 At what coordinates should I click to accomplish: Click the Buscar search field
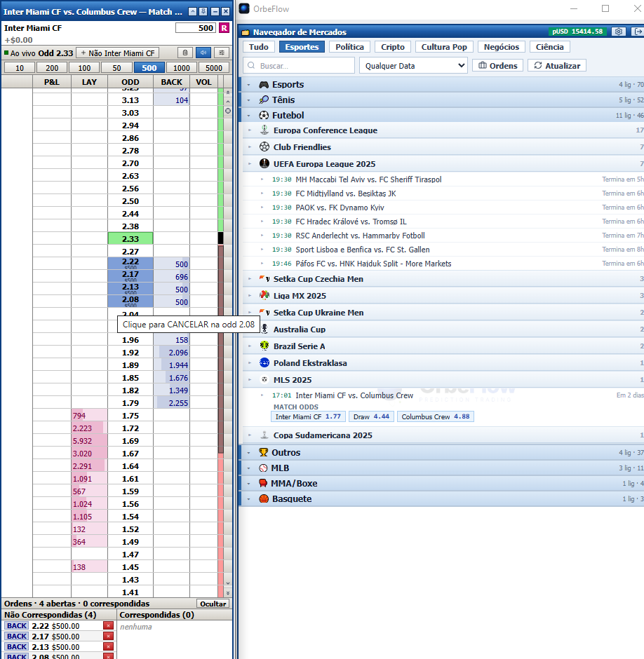[x=299, y=66]
